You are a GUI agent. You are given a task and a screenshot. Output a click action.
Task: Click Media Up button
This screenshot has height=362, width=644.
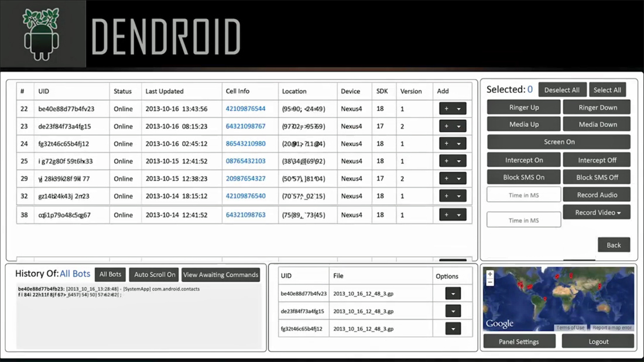pos(523,125)
